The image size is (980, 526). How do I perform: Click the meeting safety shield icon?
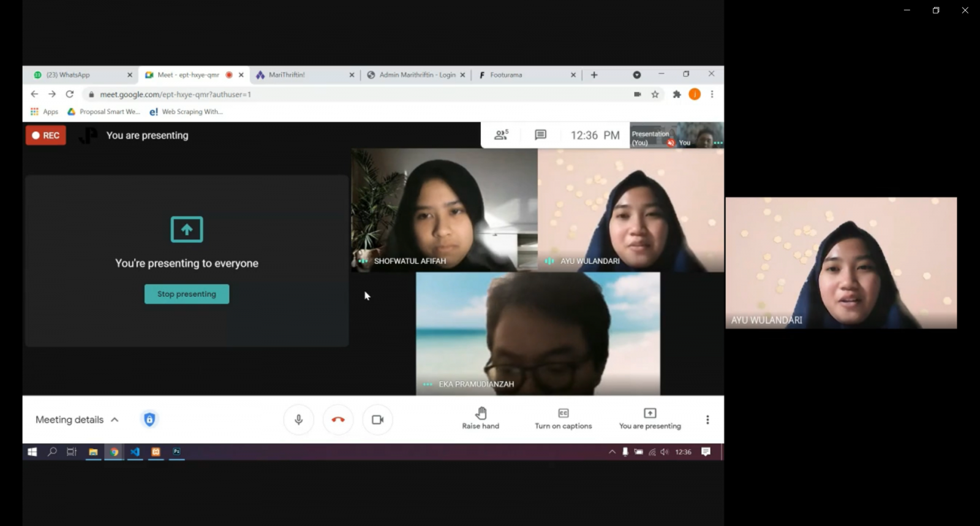click(x=149, y=419)
